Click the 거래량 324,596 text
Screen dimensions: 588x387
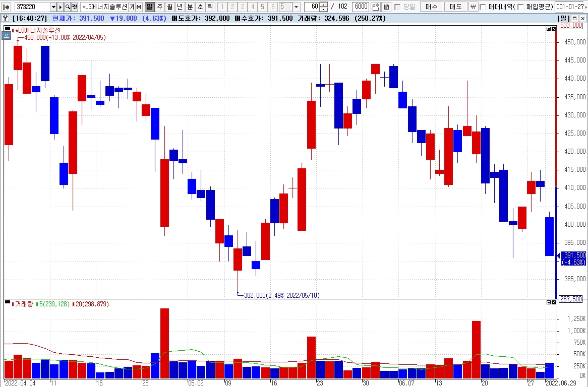[323, 18]
